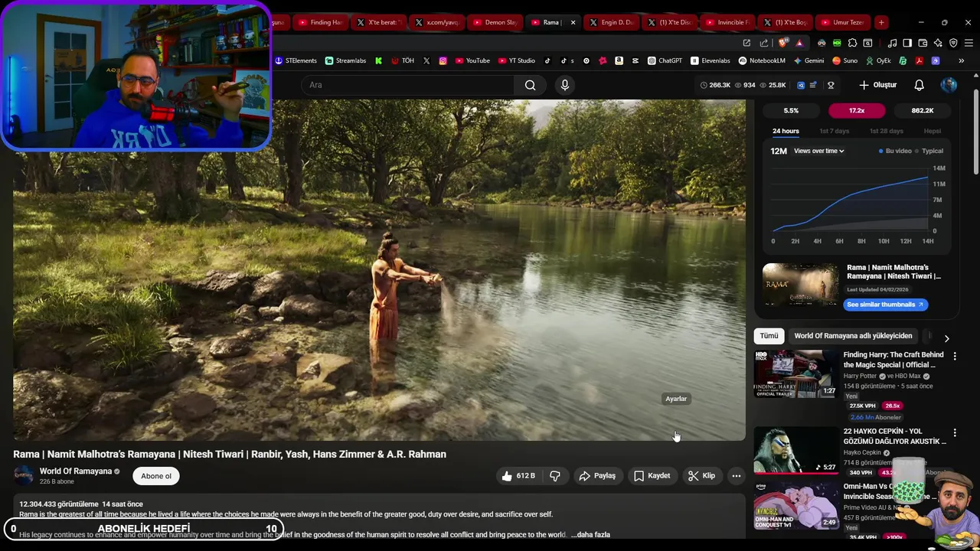Save video with the Kaydet button
Screen dimensions: 980x551
tap(652, 476)
